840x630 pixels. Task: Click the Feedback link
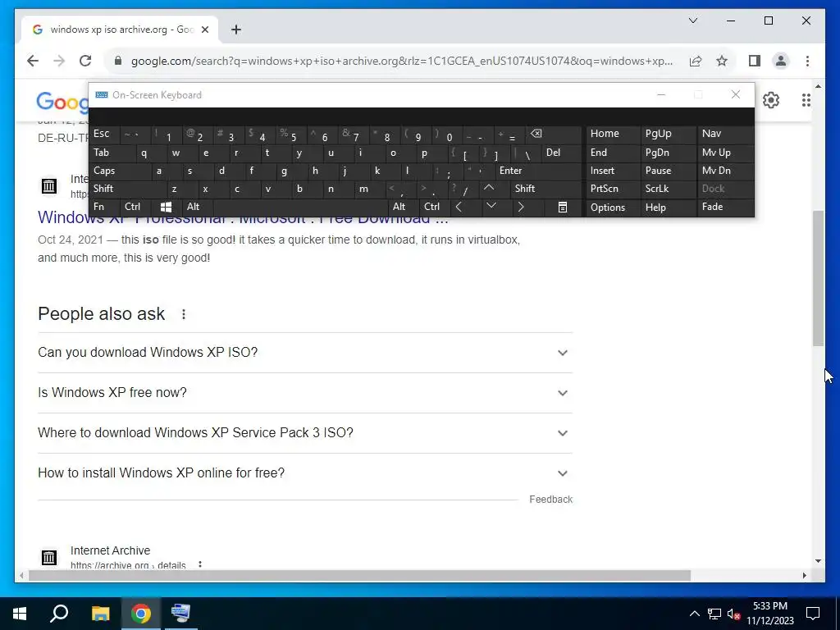(550, 500)
